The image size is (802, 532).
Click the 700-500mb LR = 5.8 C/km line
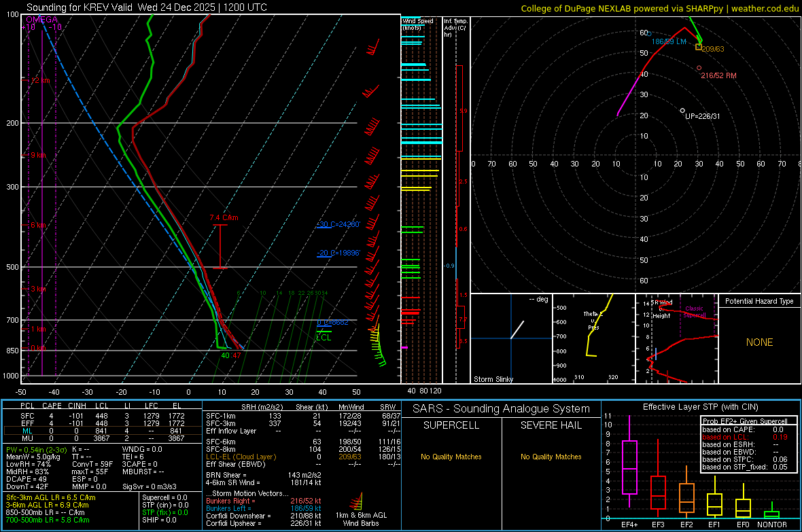tap(48, 520)
